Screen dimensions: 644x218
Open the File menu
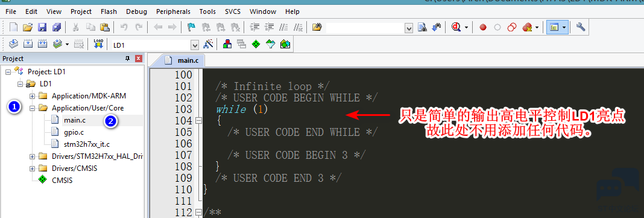coord(11,11)
